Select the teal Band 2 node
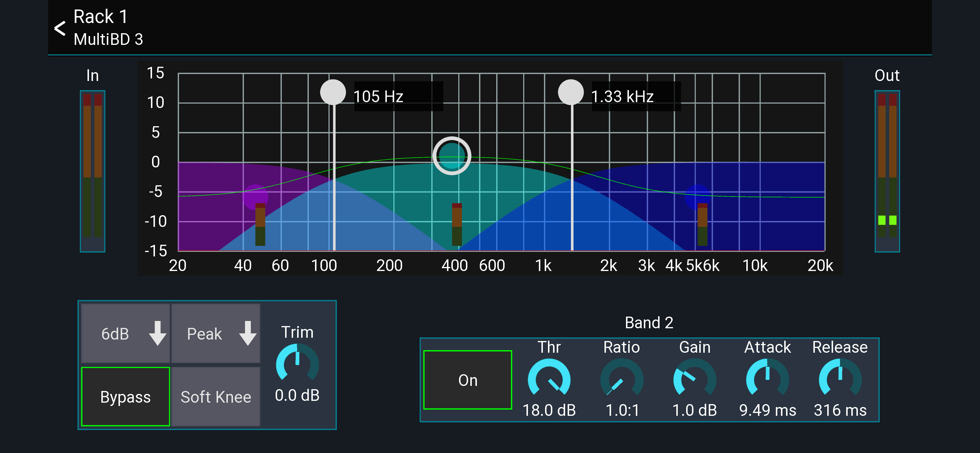Screen dimensions: 980x453 point(452,156)
